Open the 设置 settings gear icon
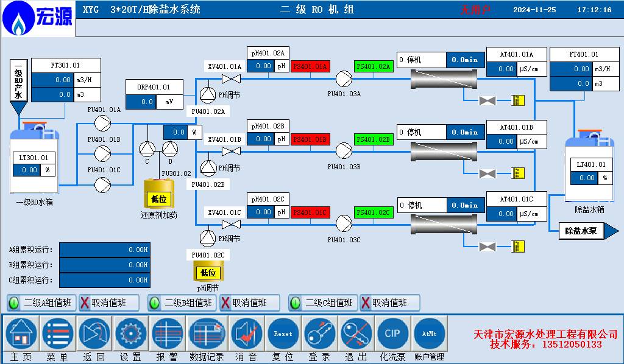The width and height of the screenshot is (624, 364). (131, 334)
